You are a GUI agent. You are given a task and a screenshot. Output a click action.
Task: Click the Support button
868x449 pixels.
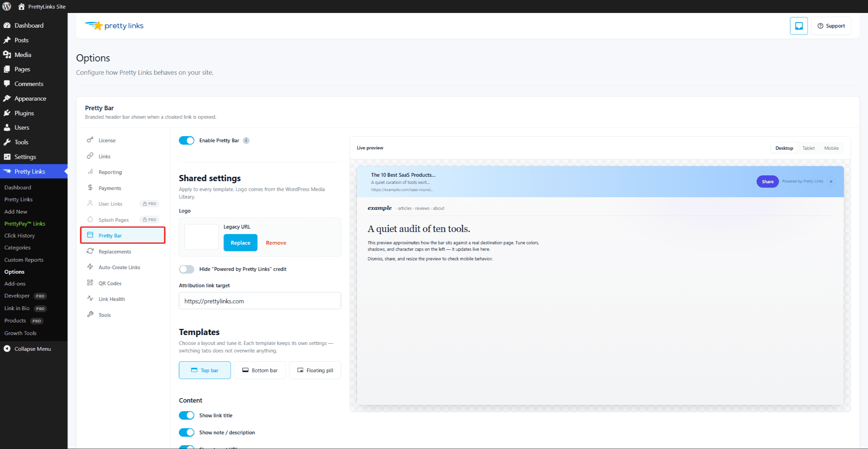pos(831,26)
